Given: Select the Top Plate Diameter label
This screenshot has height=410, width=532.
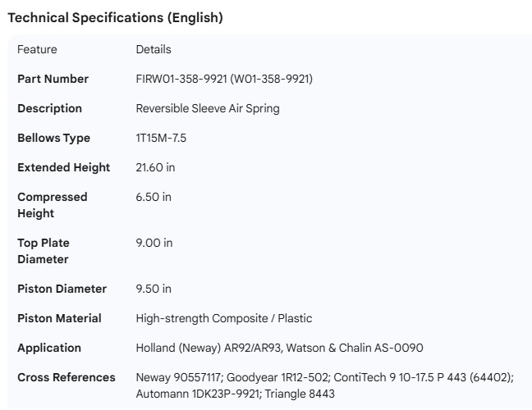Looking at the screenshot, I should tap(44, 251).
